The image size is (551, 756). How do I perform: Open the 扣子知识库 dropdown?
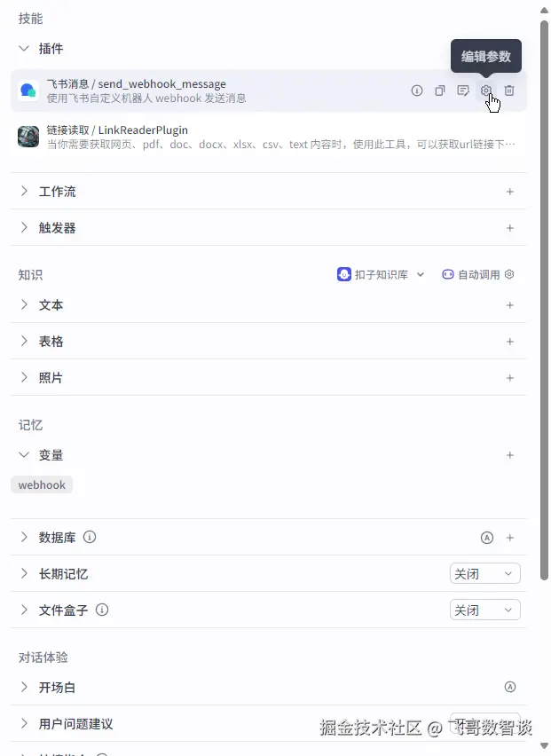point(381,274)
